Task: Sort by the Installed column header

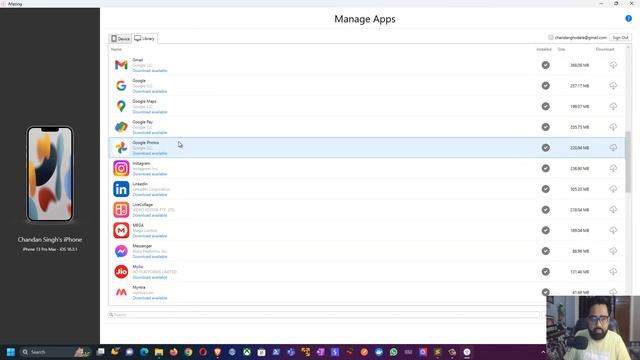Action: (544, 49)
